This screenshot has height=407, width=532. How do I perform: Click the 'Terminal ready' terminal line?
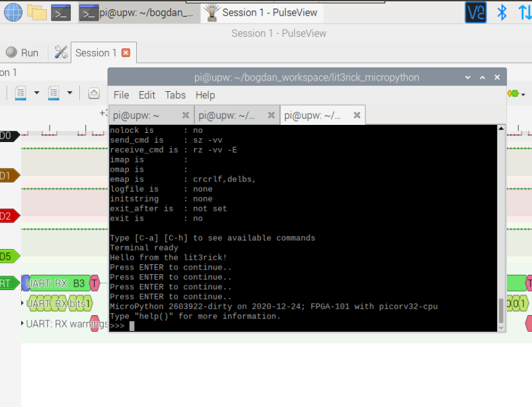point(144,248)
